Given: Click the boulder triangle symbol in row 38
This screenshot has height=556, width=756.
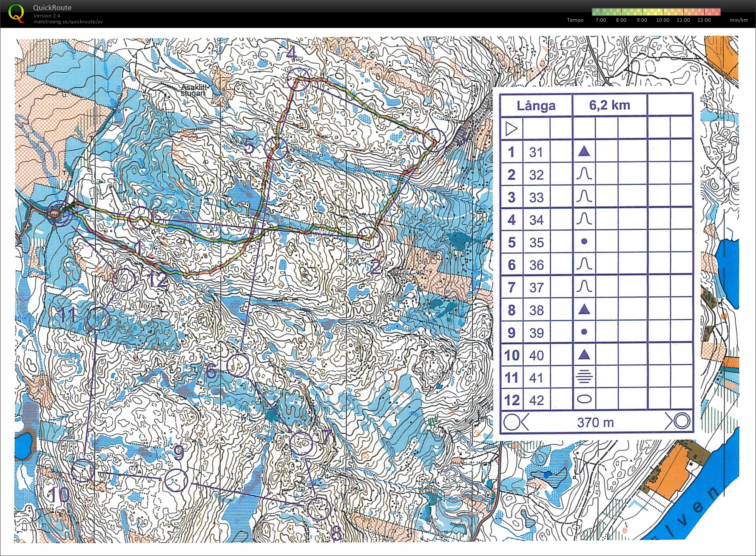Looking at the screenshot, I should pyautogui.click(x=584, y=309).
